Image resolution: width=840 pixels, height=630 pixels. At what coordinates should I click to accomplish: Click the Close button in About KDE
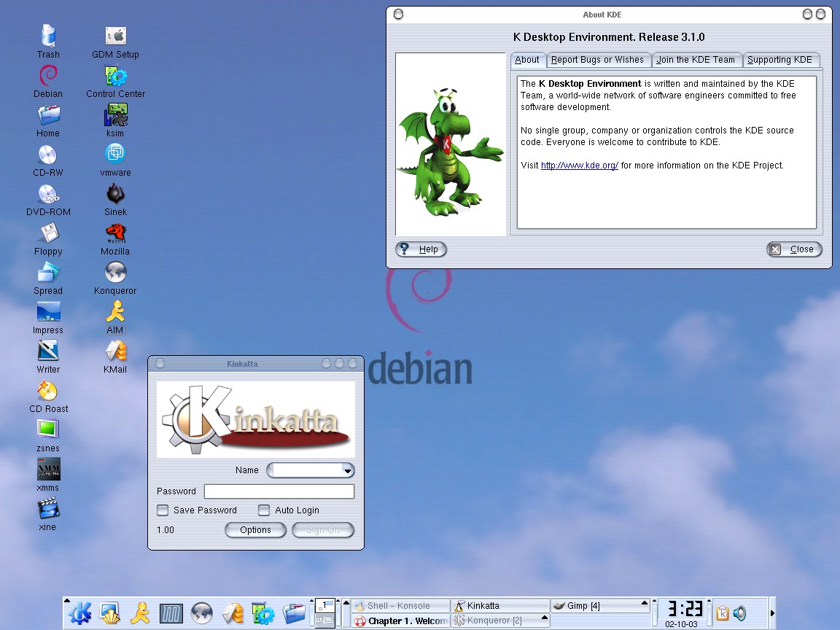point(795,249)
